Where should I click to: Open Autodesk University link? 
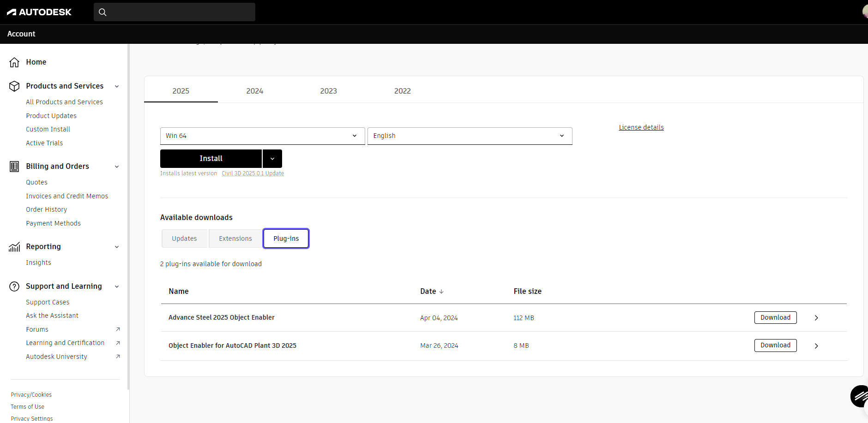[56, 357]
